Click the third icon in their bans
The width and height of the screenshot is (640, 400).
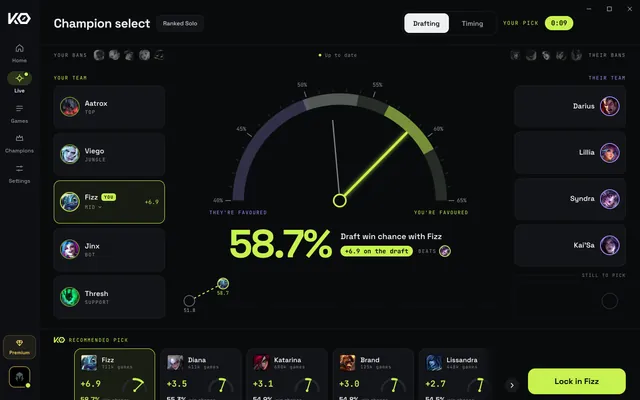click(546, 55)
